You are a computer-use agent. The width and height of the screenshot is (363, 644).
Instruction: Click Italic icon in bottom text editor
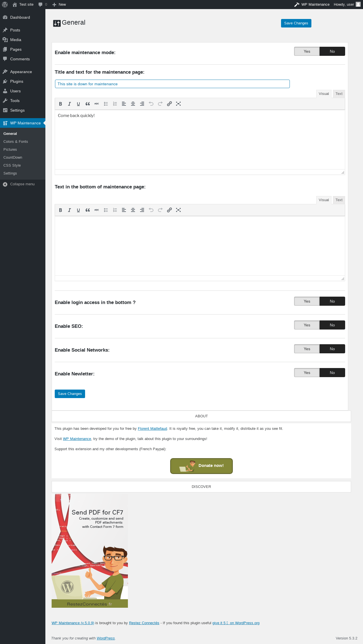pyautogui.click(x=69, y=210)
